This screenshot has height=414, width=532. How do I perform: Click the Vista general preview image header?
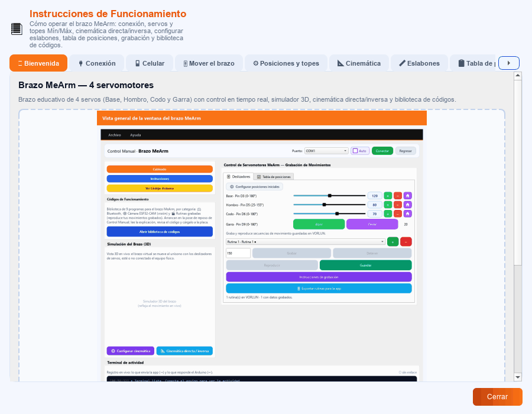coord(262,118)
